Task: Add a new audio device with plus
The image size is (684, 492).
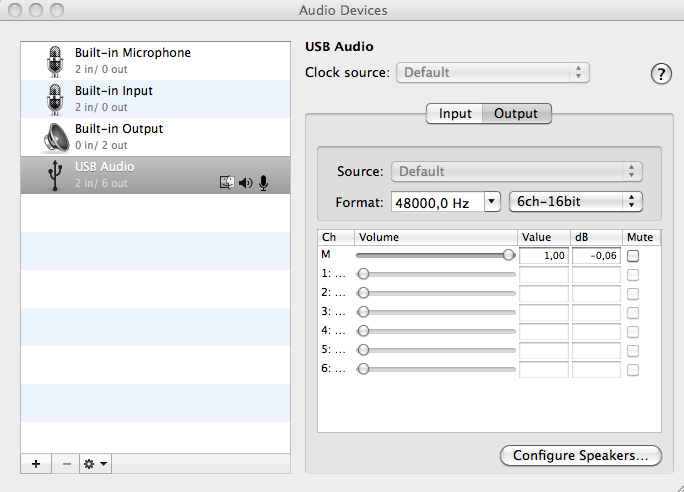Action: coord(36,464)
